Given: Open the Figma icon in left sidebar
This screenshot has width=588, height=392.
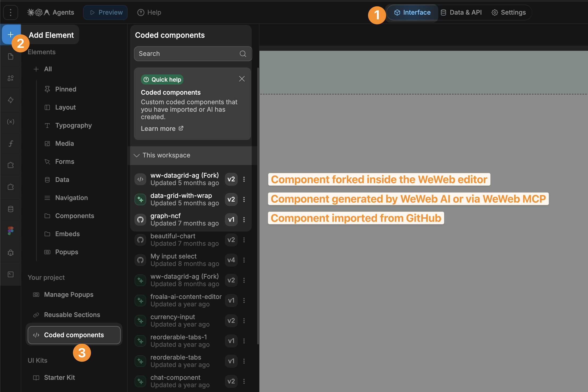Looking at the screenshot, I should (x=11, y=231).
